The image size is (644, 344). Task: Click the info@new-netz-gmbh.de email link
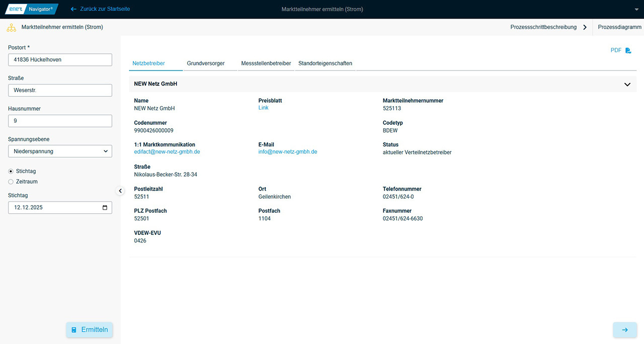click(287, 152)
